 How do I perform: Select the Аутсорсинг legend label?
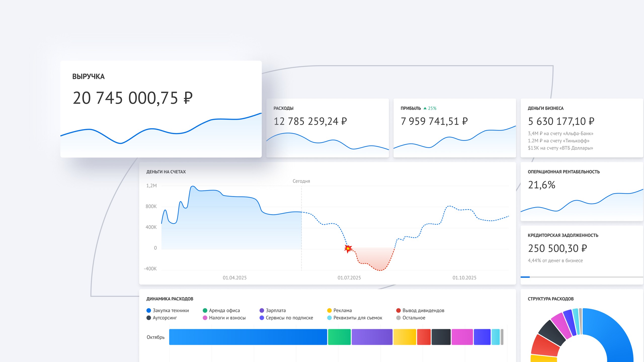pos(165,318)
